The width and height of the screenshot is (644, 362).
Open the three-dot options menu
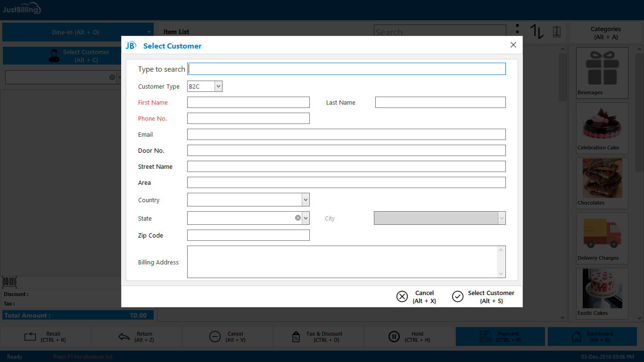517,29
